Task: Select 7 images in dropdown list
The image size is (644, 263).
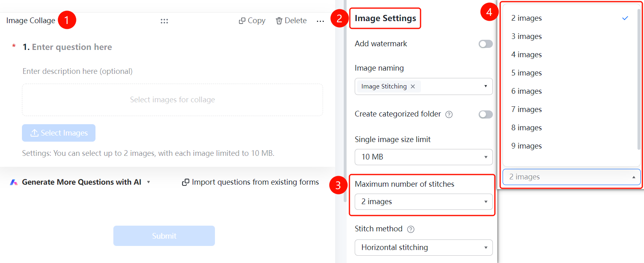Action: [x=570, y=110]
